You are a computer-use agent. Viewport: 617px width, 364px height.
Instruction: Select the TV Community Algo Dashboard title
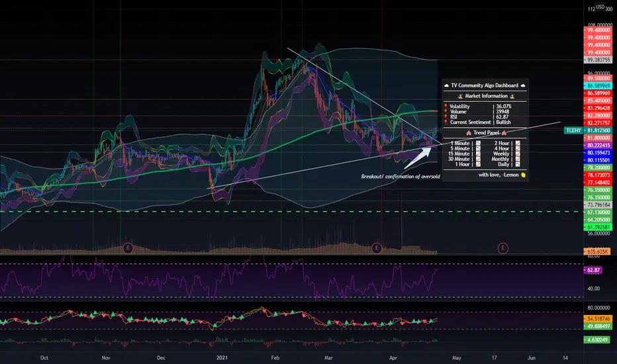[485, 85]
